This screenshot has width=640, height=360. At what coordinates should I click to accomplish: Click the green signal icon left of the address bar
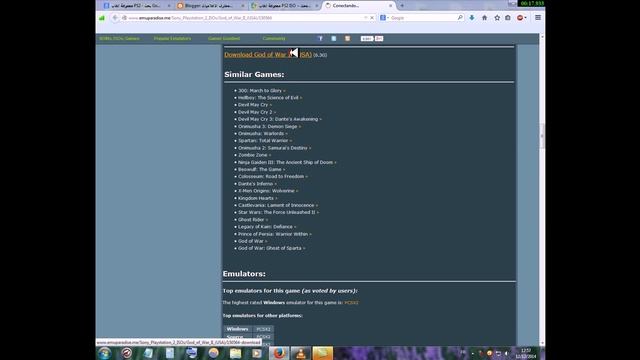point(102,18)
